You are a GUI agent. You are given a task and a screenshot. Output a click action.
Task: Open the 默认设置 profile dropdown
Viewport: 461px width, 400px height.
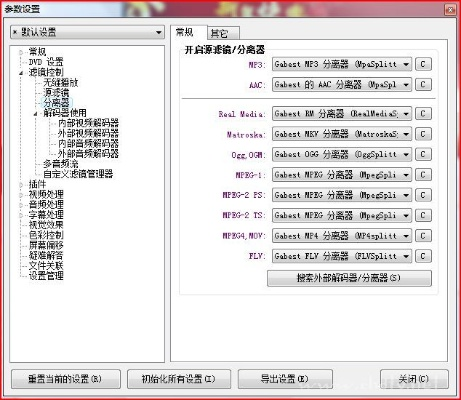pos(87,32)
